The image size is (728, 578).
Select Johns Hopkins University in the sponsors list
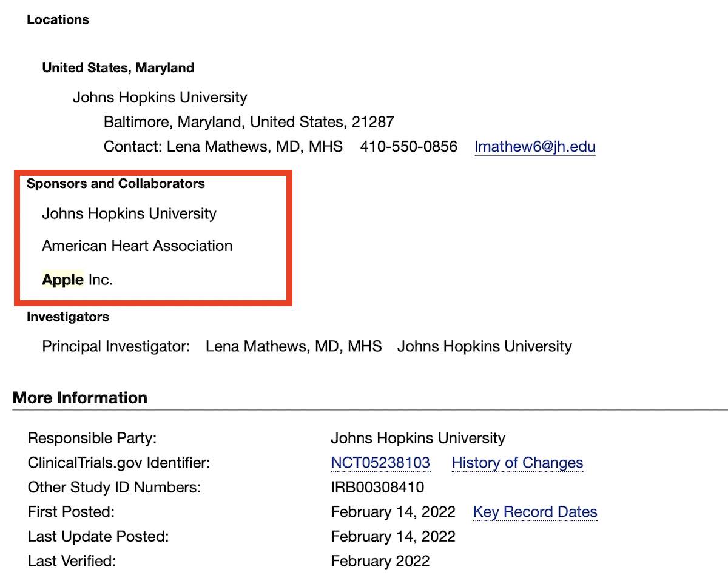(x=129, y=213)
